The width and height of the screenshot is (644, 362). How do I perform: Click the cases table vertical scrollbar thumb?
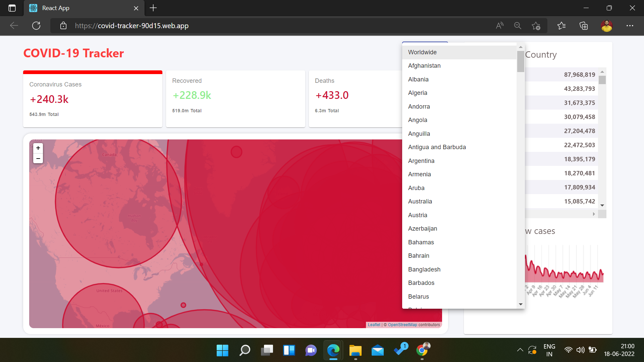(602, 80)
